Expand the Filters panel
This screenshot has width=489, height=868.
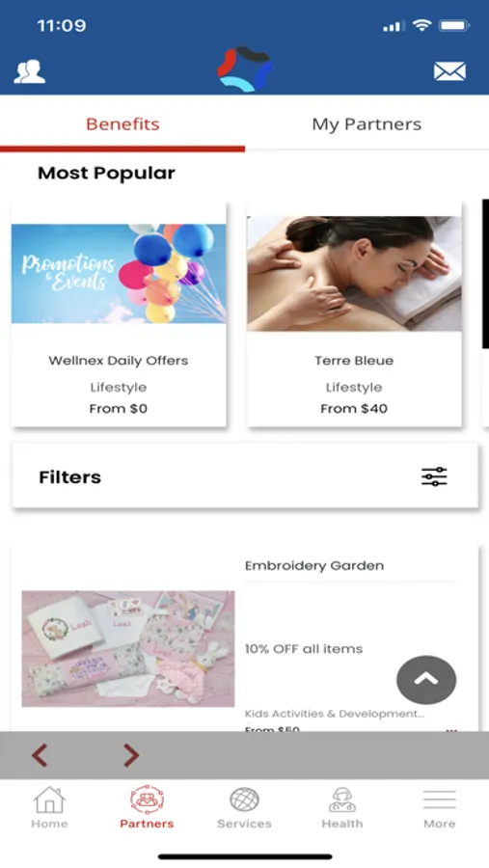(245, 476)
